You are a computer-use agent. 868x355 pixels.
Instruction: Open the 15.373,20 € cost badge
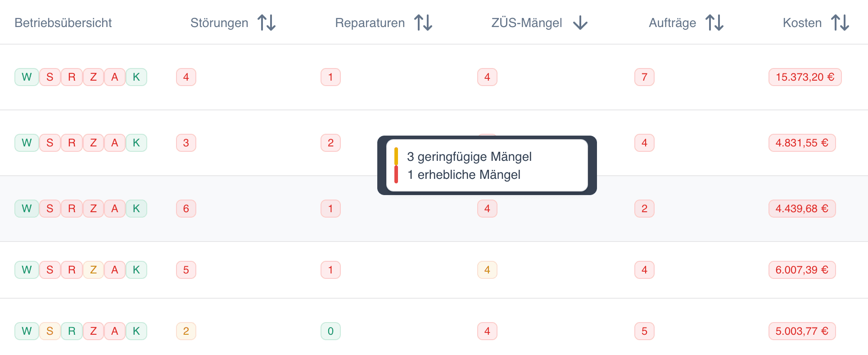click(x=805, y=77)
